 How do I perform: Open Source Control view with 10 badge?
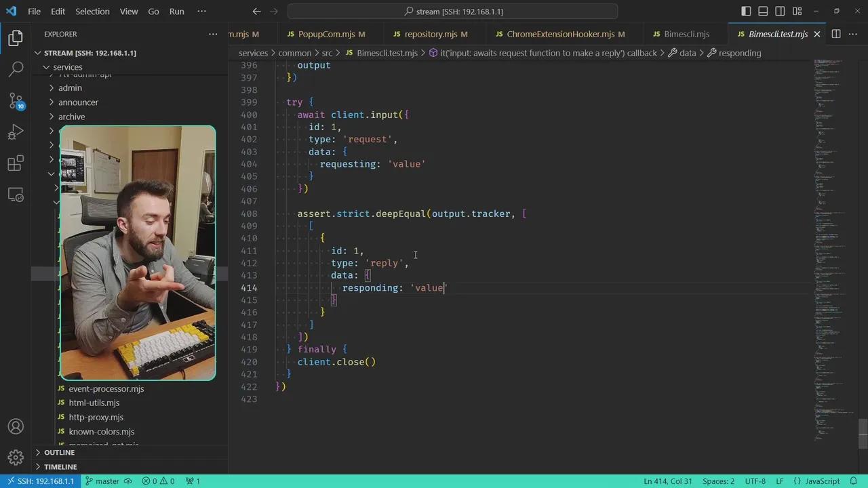point(16,101)
